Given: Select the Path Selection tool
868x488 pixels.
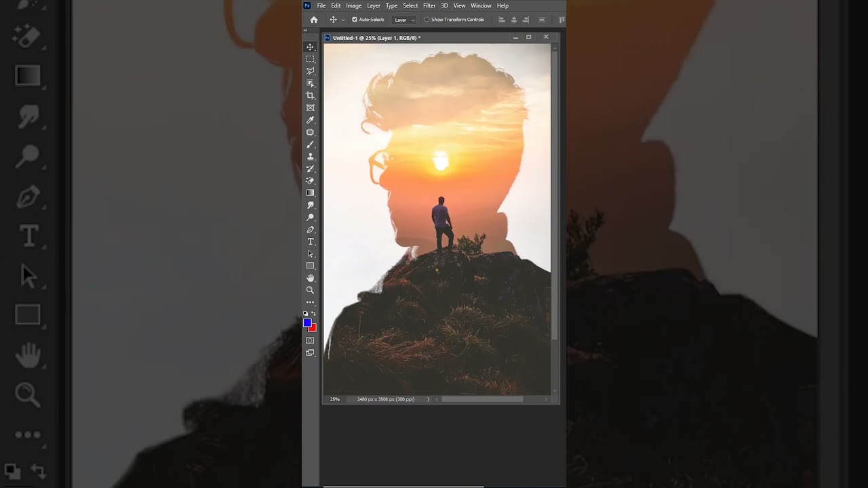Looking at the screenshot, I should point(311,254).
